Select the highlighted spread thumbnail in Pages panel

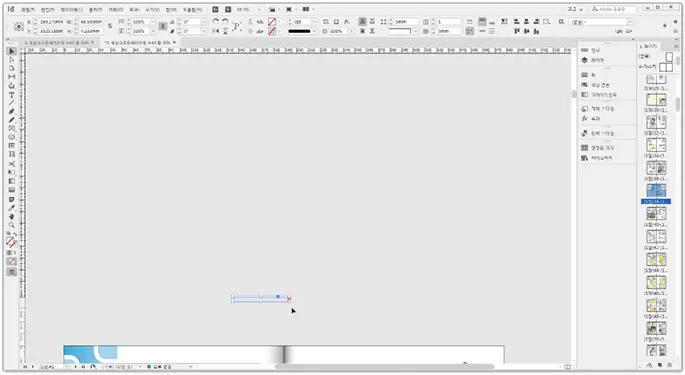click(656, 191)
